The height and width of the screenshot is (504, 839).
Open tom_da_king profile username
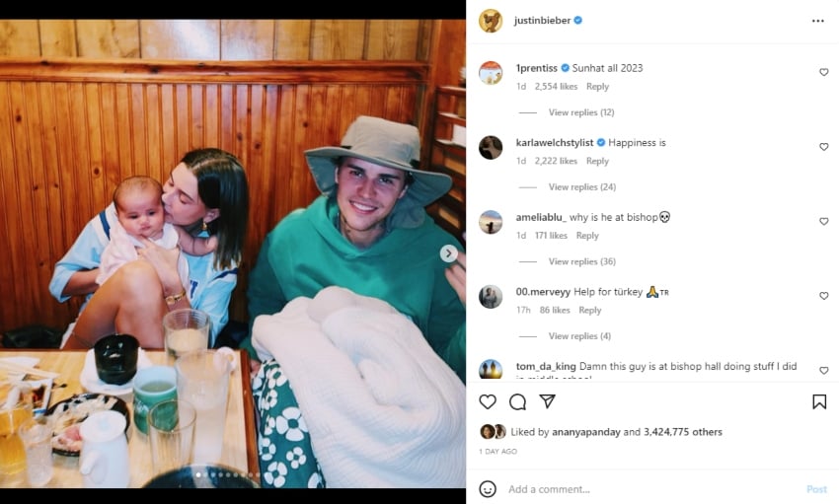click(x=546, y=366)
